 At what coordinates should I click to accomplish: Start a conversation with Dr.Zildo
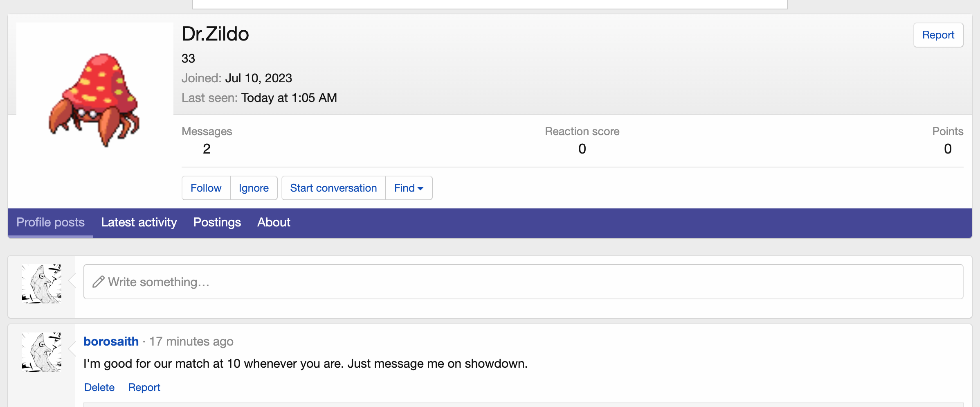333,188
